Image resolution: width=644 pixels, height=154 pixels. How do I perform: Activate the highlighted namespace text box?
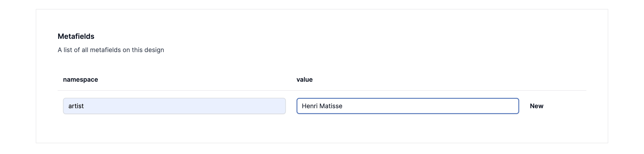click(x=174, y=106)
